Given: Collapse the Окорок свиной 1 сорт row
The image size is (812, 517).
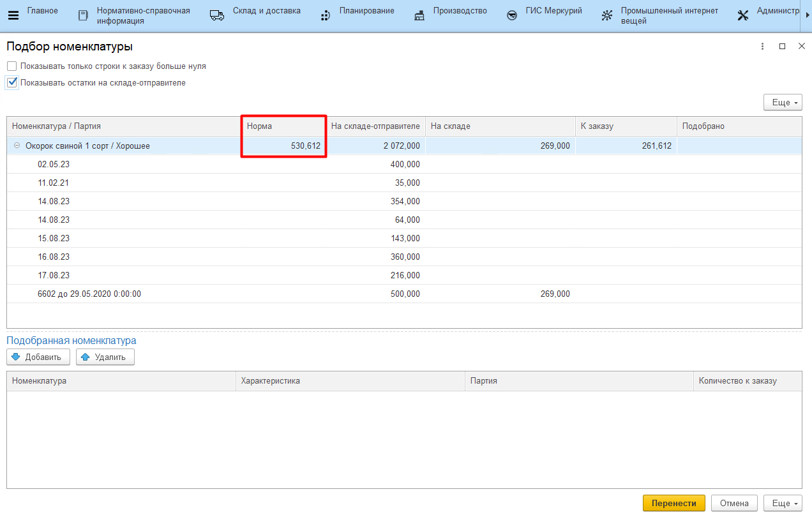Looking at the screenshot, I should point(17,146).
